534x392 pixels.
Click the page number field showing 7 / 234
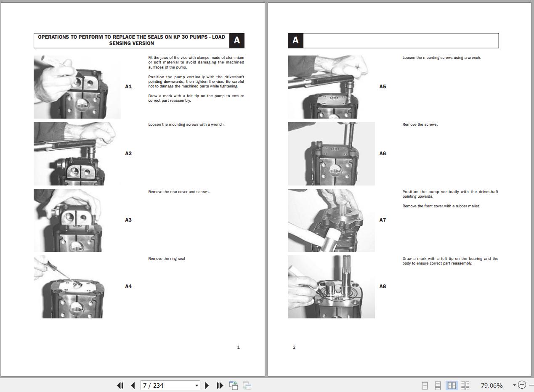(x=167, y=385)
